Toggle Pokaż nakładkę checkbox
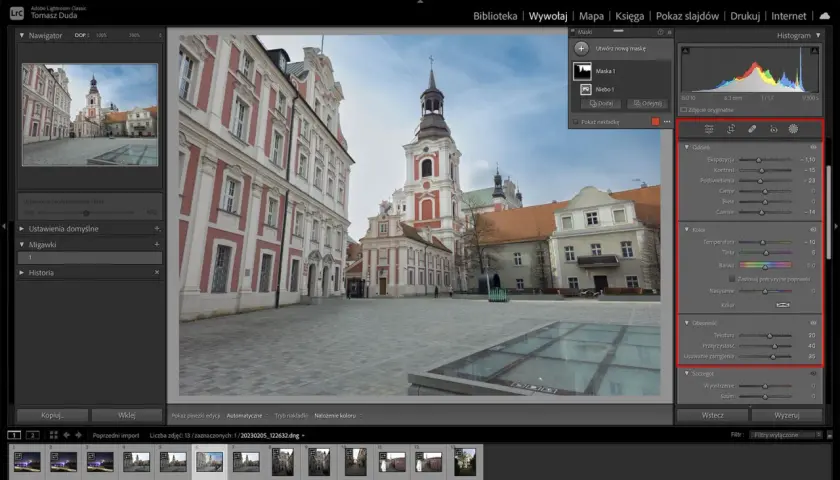Image resolution: width=840 pixels, height=480 pixels. tap(576, 122)
